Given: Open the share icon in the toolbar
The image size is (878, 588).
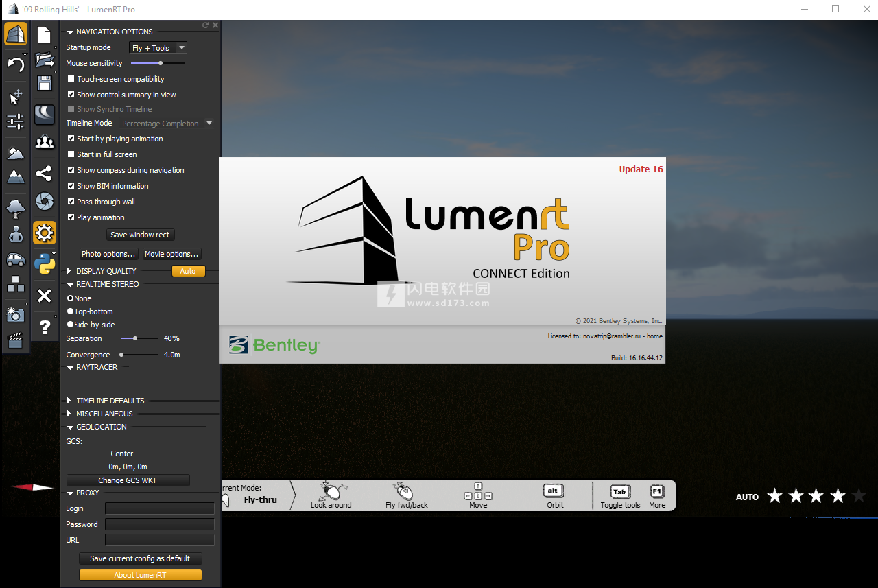Looking at the screenshot, I should 45,173.
